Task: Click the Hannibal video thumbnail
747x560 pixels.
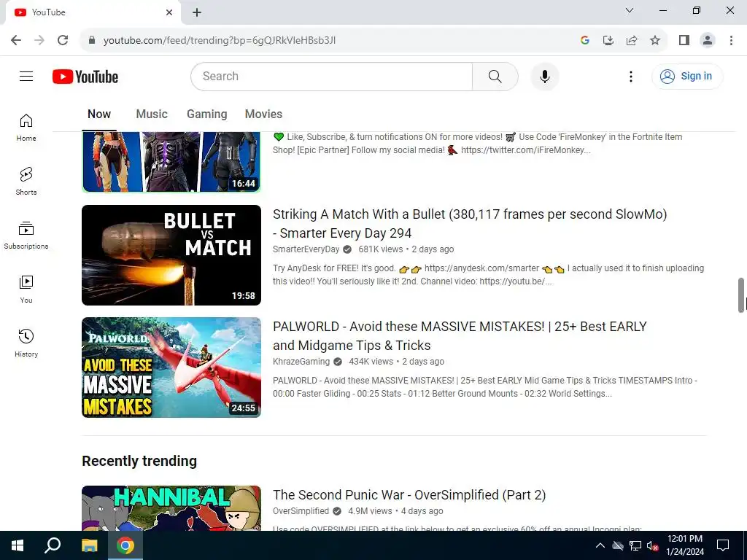Action: (x=171, y=508)
